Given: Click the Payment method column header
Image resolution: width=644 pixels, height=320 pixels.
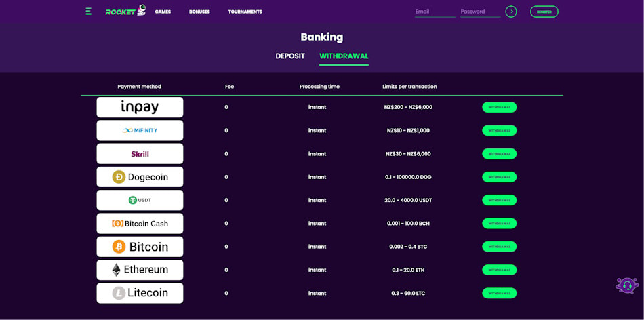Looking at the screenshot, I should click(139, 87).
